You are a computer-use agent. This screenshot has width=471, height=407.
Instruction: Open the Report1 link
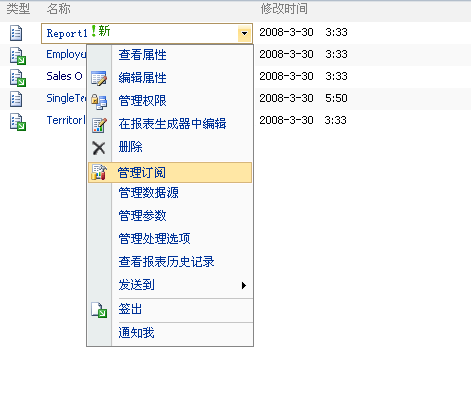pyautogui.click(x=67, y=33)
